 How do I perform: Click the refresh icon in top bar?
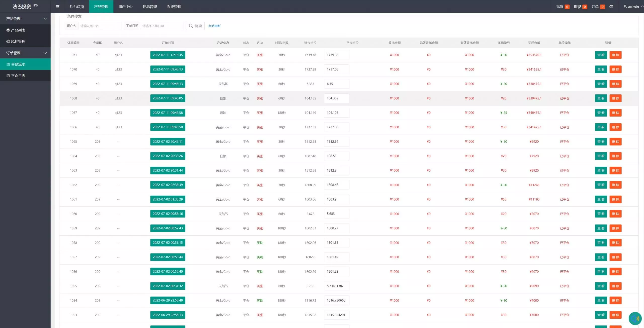[611, 7]
